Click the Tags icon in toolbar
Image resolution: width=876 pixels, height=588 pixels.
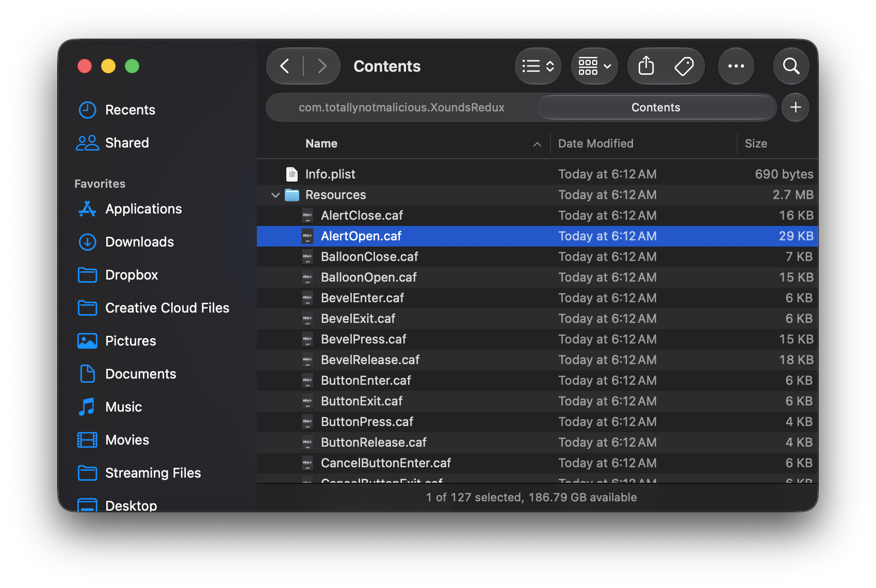pyautogui.click(x=684, y=66)
